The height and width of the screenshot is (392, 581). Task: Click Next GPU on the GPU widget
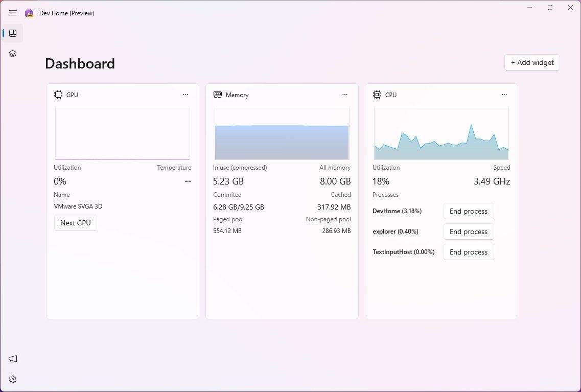click(x=75, y=223)
